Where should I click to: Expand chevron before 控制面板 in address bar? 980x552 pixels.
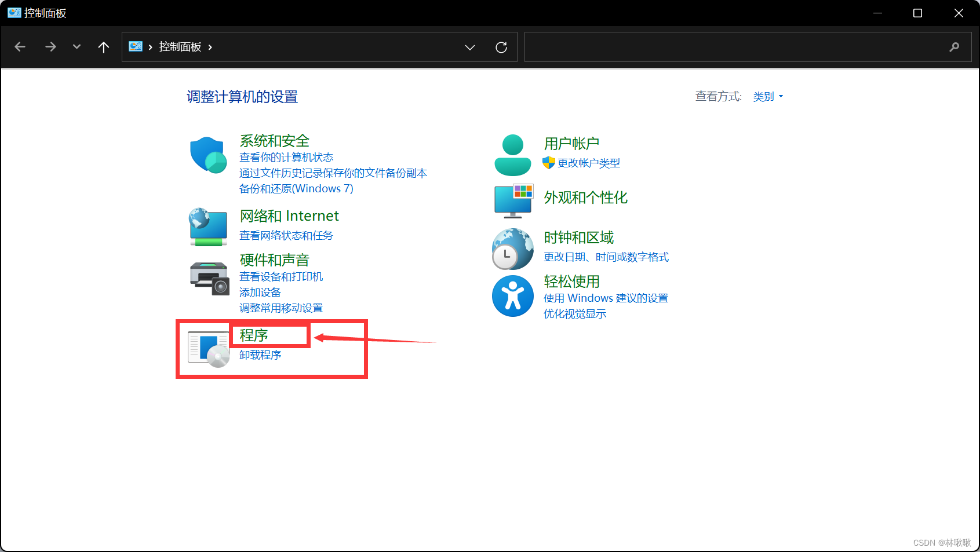click(x=150, y=47)
